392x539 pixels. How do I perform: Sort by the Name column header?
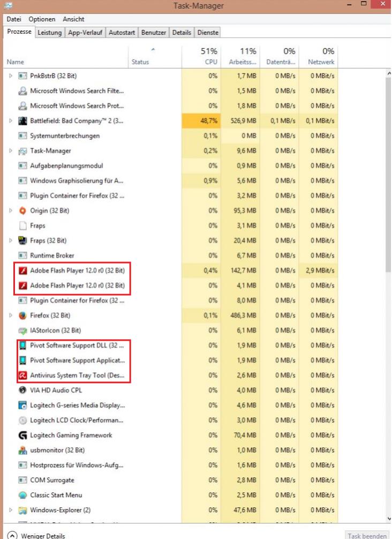(66, 57)
